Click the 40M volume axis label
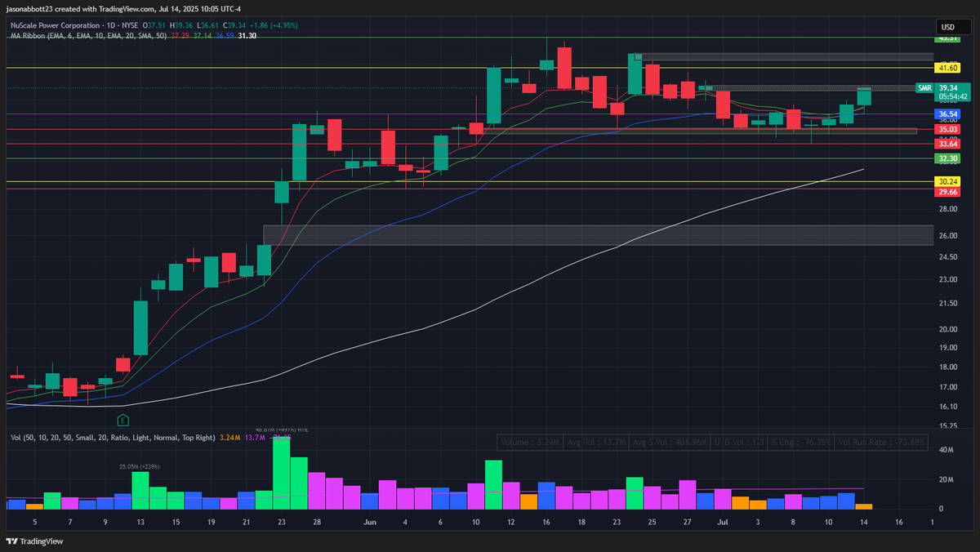The height and width of the screenshot is (552, 980). tap(947, 450)
